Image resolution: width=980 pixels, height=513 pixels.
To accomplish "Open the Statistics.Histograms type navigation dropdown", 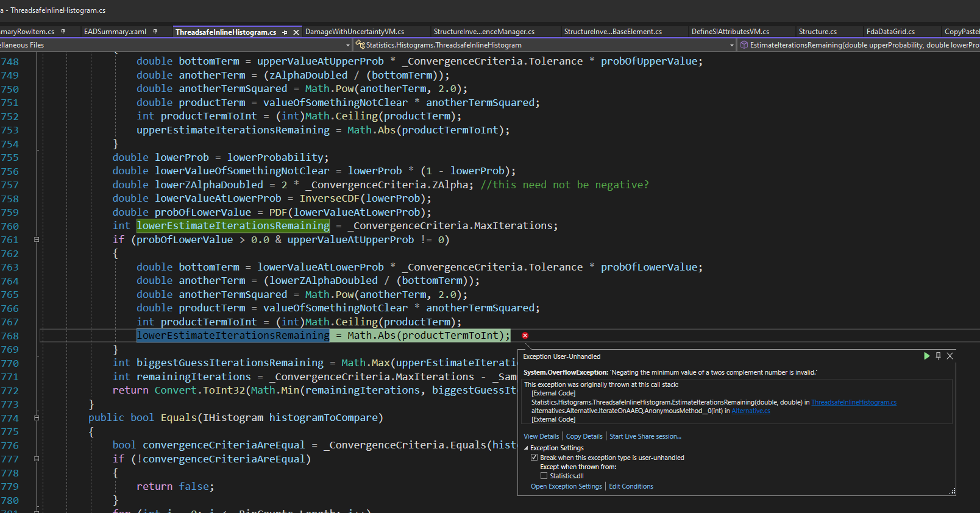I will tap(731, 45).
